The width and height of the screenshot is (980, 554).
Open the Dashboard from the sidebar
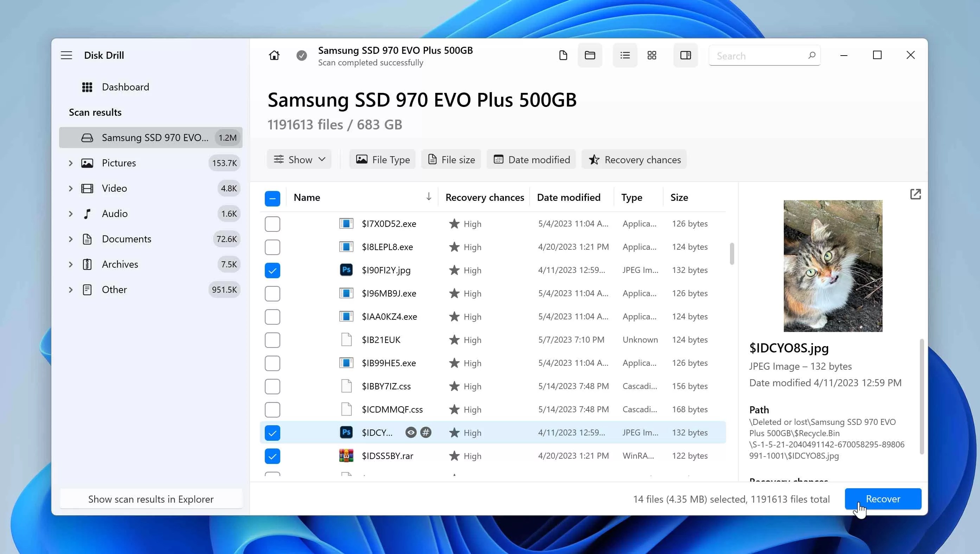(126, 87)
